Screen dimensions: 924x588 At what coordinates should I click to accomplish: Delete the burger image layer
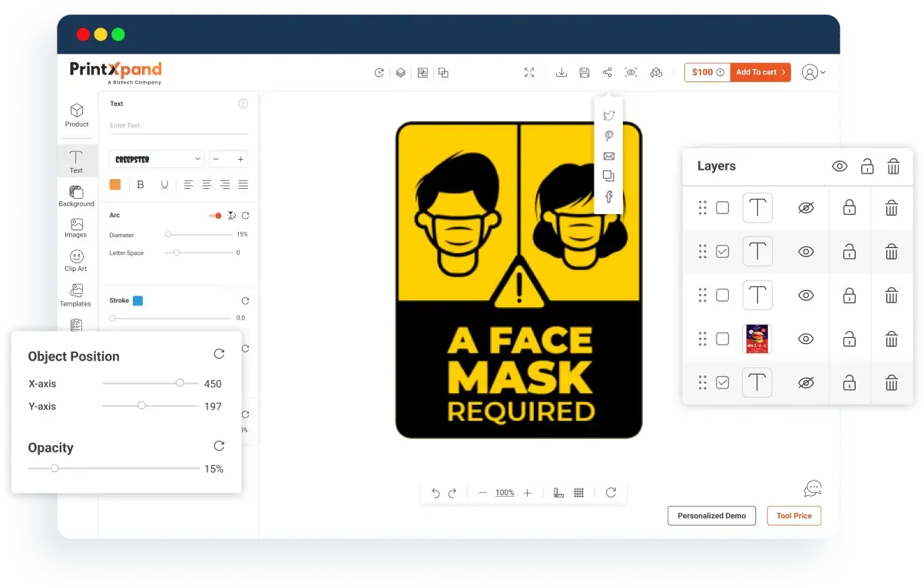pyautogui.click(x=891, y=339)
